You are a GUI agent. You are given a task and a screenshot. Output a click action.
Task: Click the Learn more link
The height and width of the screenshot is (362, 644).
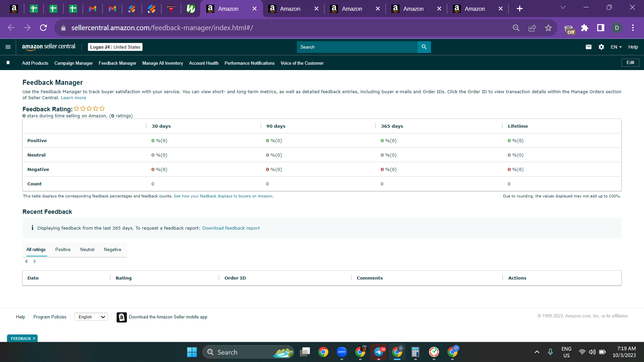73,98
